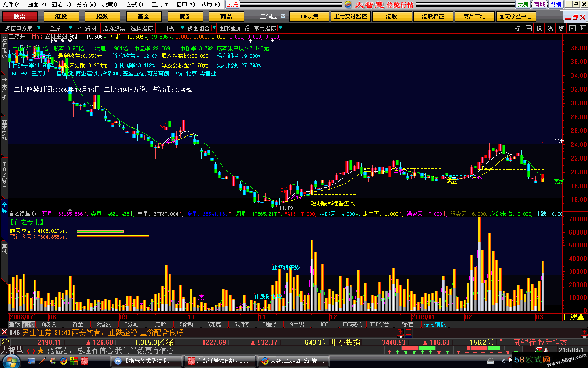Open the 文件 menu

(x=11, y=4)
